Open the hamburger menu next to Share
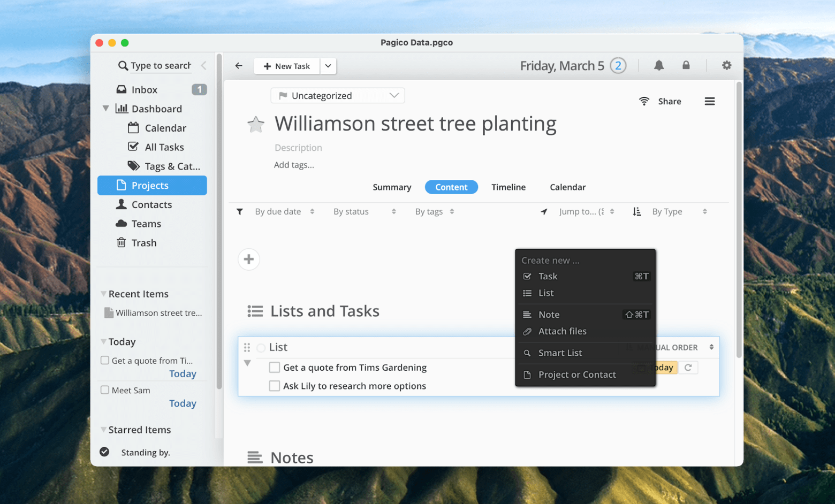This screenshot has height=504, width=835. pos(710,101)
